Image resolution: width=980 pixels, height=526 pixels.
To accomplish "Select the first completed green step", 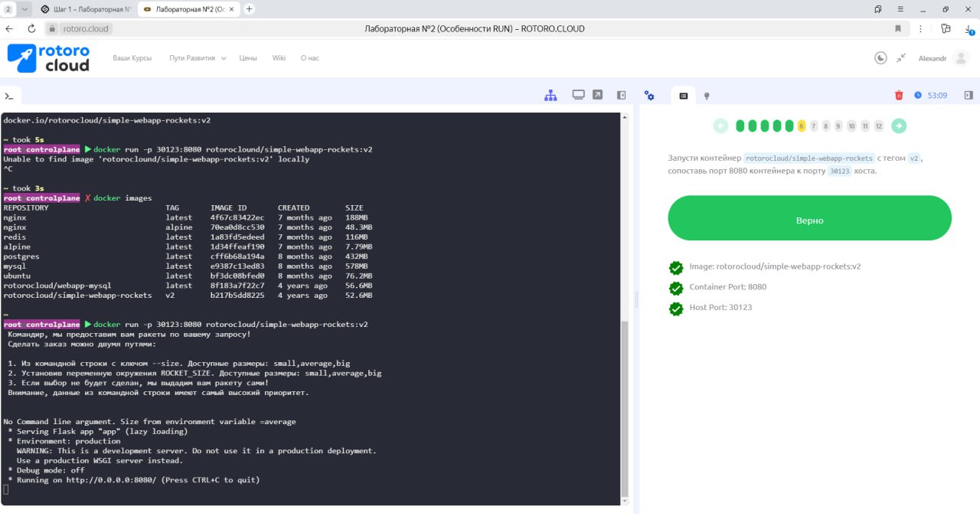I will [740, 126].
